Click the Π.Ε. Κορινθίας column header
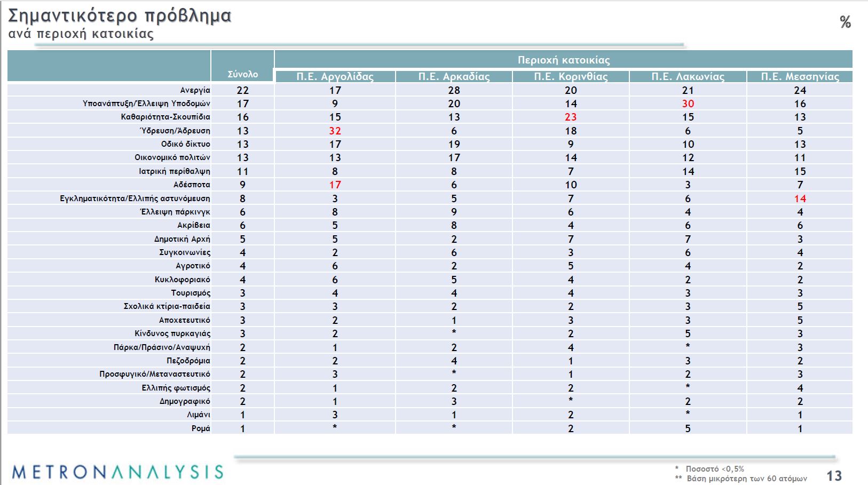The image size is (868, 485). [x=571, y=76]
